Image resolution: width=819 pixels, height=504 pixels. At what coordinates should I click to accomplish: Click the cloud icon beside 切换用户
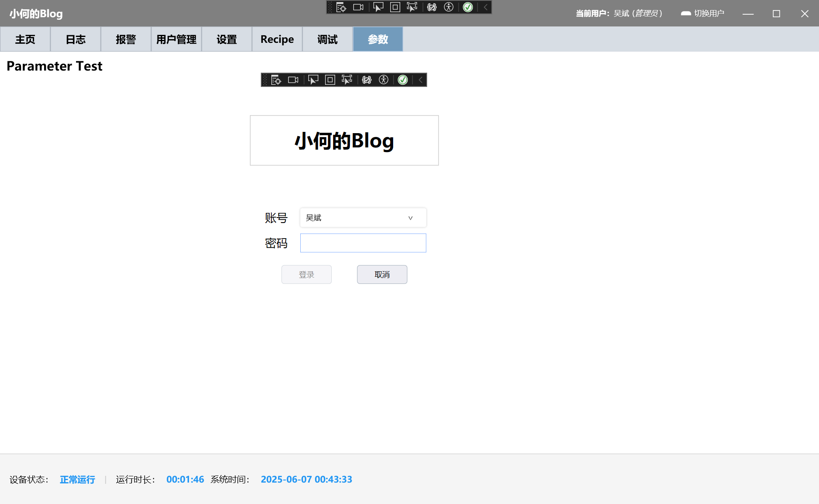(x=685, y=13)
